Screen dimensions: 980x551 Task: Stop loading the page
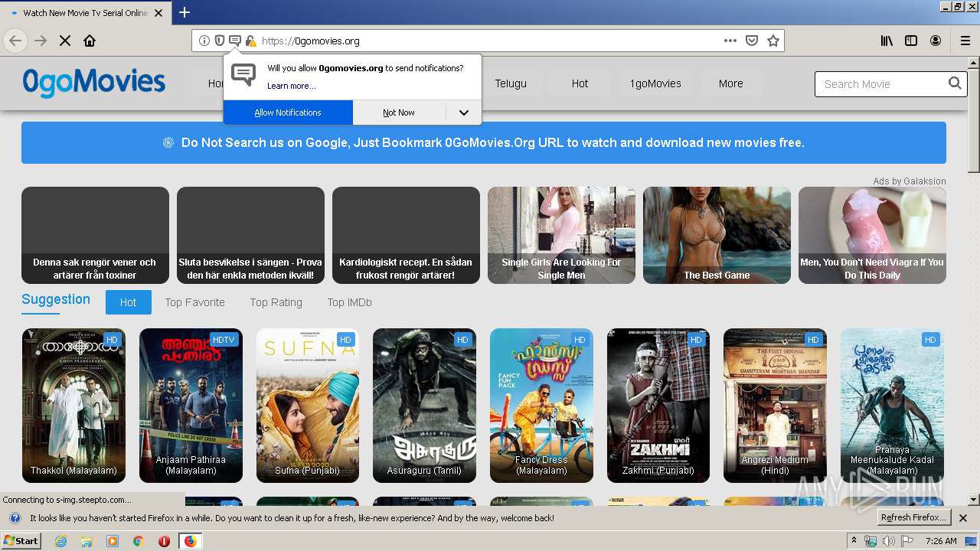[65, 41]
